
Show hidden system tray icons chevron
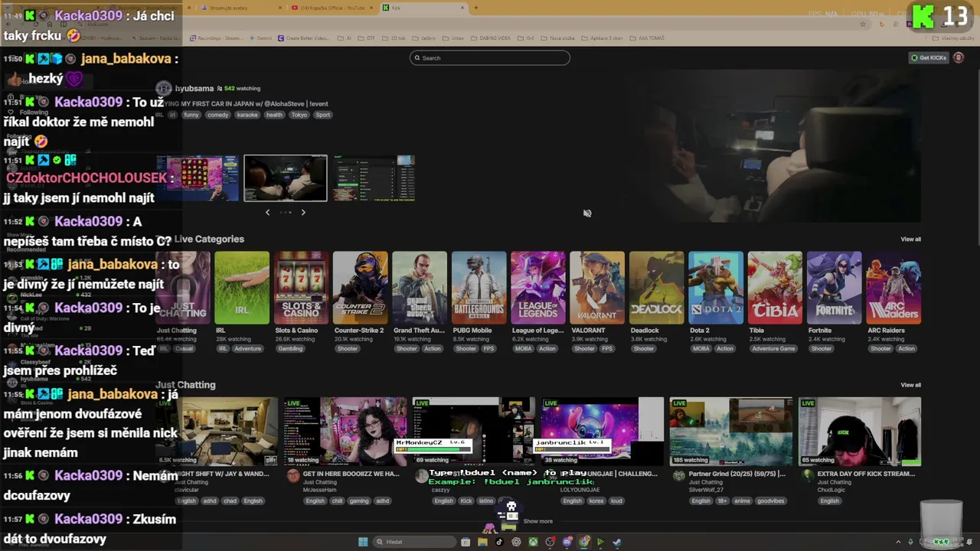[x=898, y=542]
